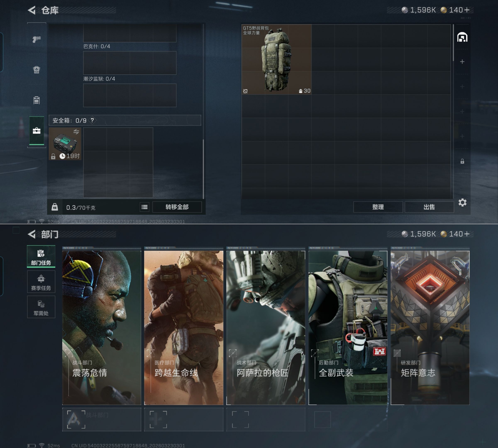Screen dimensions: 498x448
Task: Open warehouse settings gear icon
Action: tap(462, 203)
